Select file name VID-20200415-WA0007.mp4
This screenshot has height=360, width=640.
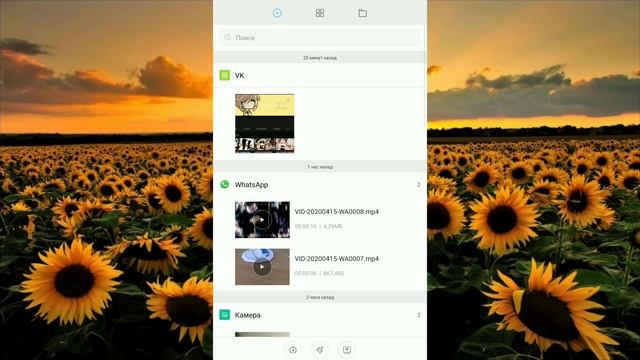[337, 259]
